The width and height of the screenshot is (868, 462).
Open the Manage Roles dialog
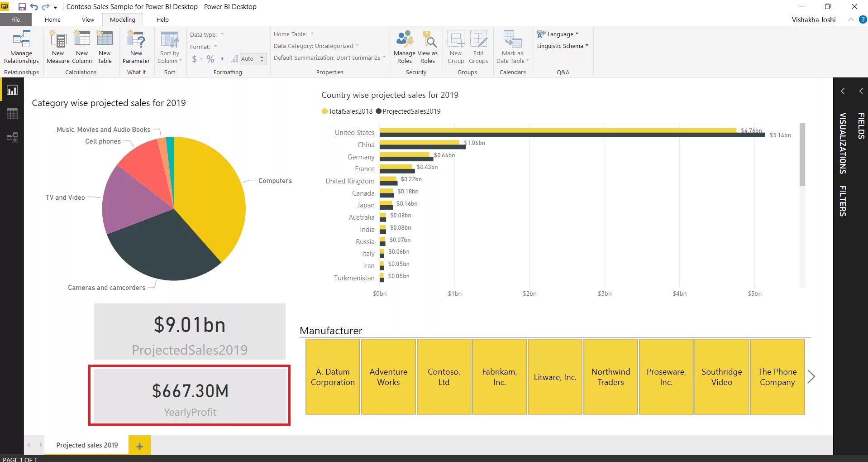tap(405, 47)
